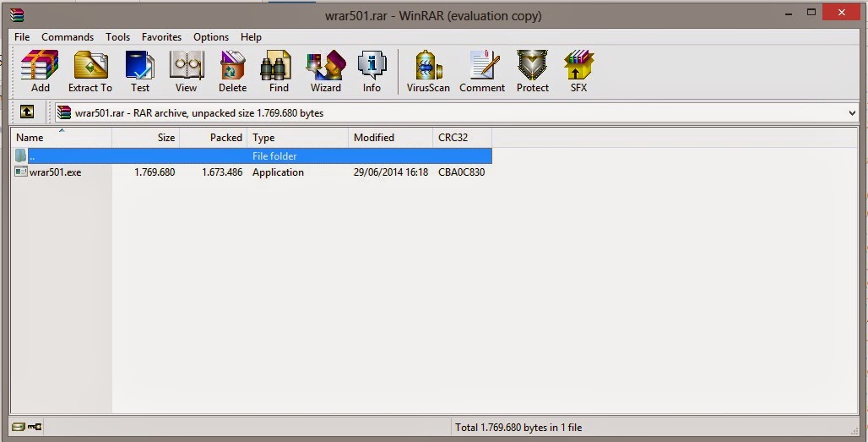Sort by the Packed column header
The height and width of the screenshot is (442, 868).
tap(213, 138)
